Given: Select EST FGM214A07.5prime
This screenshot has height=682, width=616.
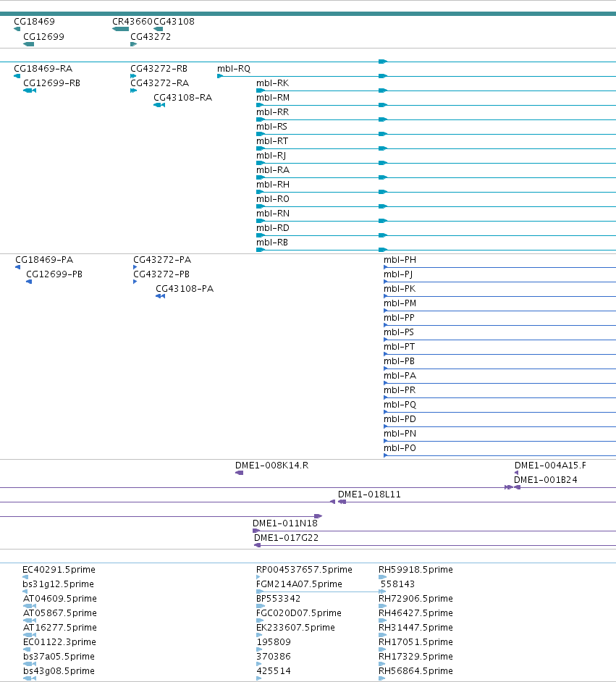Looking at the screenshot, I should [x=299, y=584].
